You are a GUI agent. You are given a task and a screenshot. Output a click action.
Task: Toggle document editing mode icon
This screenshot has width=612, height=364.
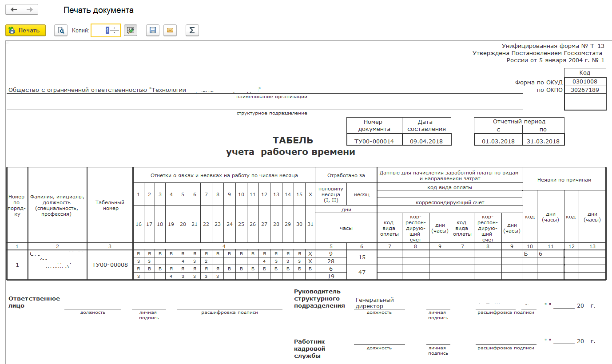[x=130, y=30]
